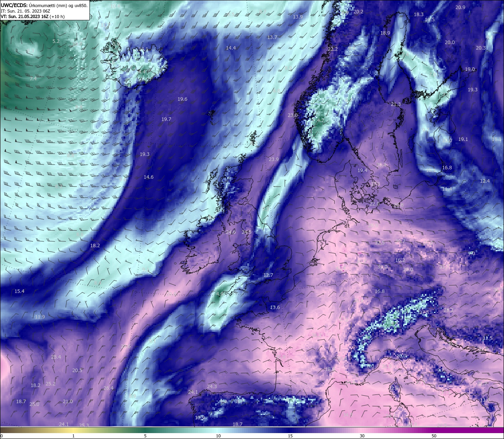Click the color scale label 5
Screen dimensions: 504x439
145,436
